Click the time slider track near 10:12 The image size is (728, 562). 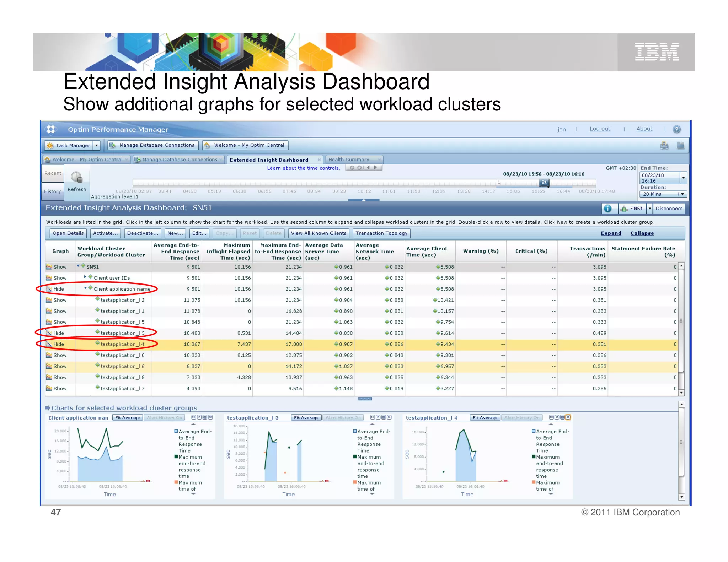tap(364, 183)
